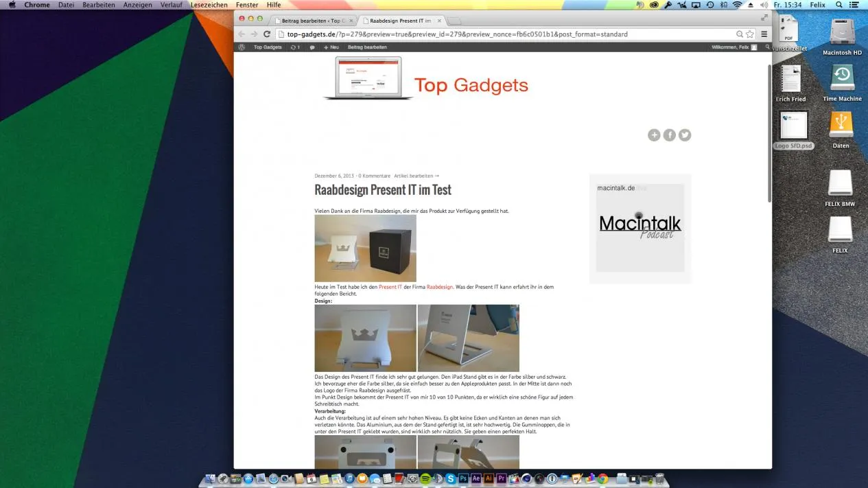Click the Top Gadgets admin bar link
This screenshot has width=868, height=488.
(x=268, y=47)
